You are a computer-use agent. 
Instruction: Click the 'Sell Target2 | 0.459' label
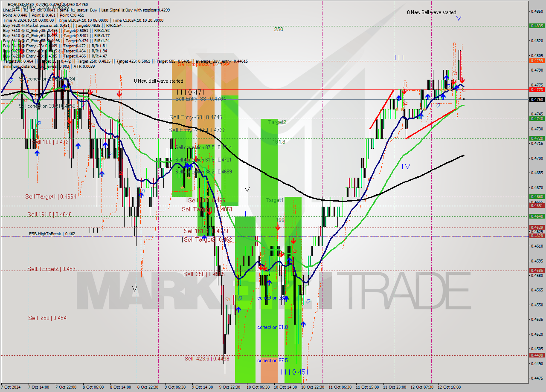pos(52,269)
